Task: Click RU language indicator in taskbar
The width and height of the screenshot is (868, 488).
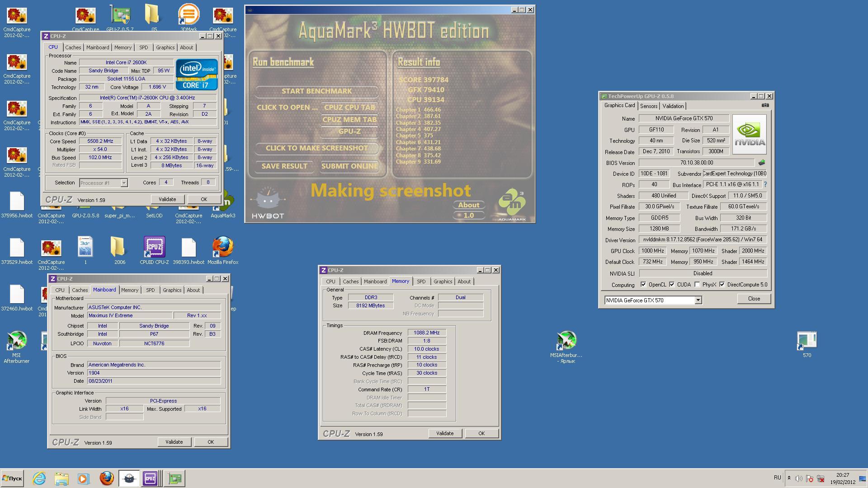Action: tap(777, 478)
